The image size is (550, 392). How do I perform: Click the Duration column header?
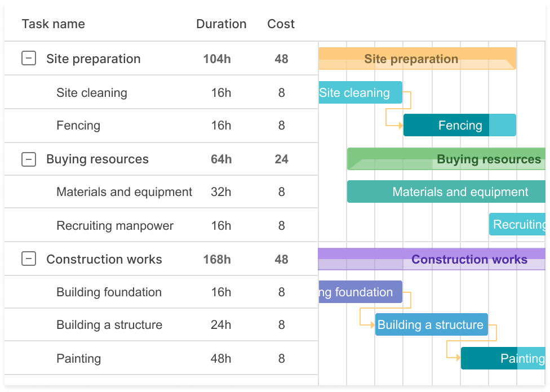[x=221, y=24]
